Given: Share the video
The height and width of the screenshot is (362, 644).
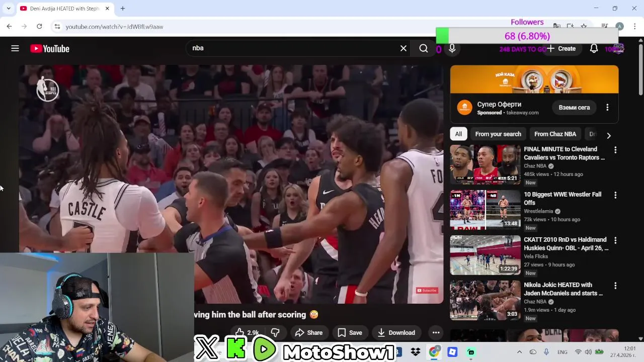Looking at the screenshot, I should click(309, 332).
